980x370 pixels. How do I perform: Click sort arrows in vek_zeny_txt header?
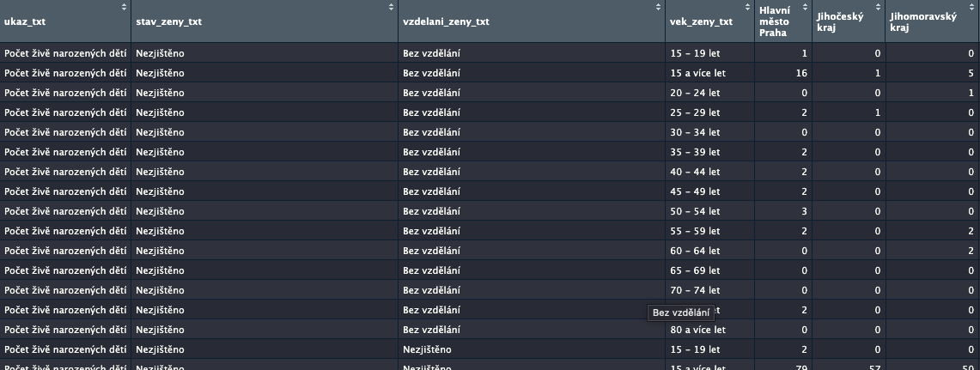coord(749,7)
